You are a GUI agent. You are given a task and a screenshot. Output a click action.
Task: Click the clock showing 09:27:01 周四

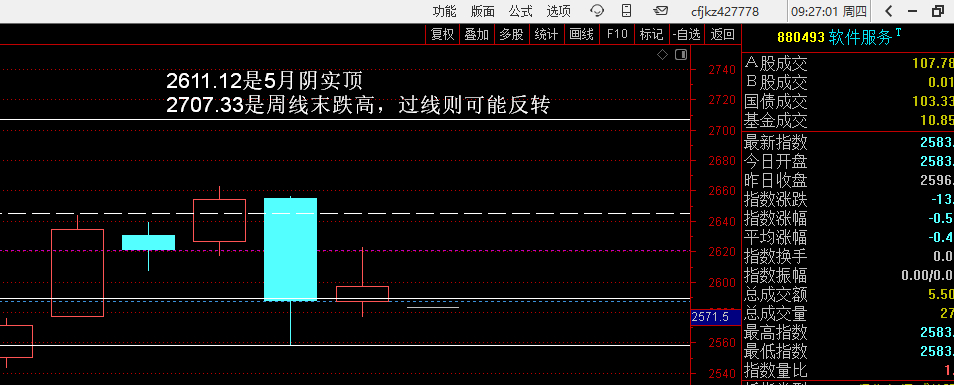click(x=829, y=12)
